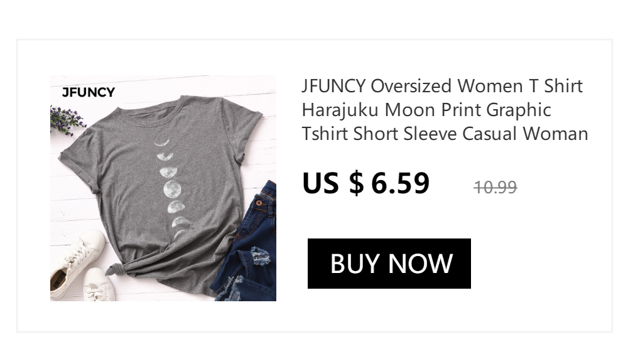Click the gray moon t-shirt thumbnail
This screenshot has height=364, width=628.
click(163, 188)
